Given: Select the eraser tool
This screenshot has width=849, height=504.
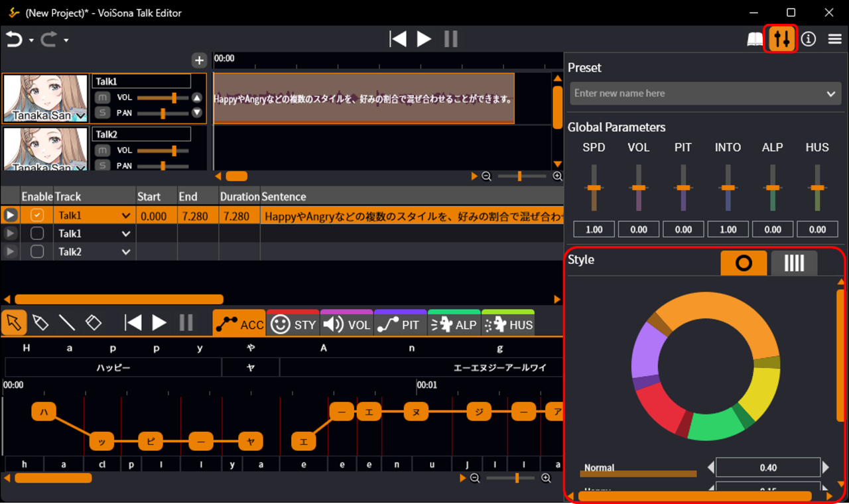Looking at the screenshot, I should pyautogui.click(x=94, y=323).
